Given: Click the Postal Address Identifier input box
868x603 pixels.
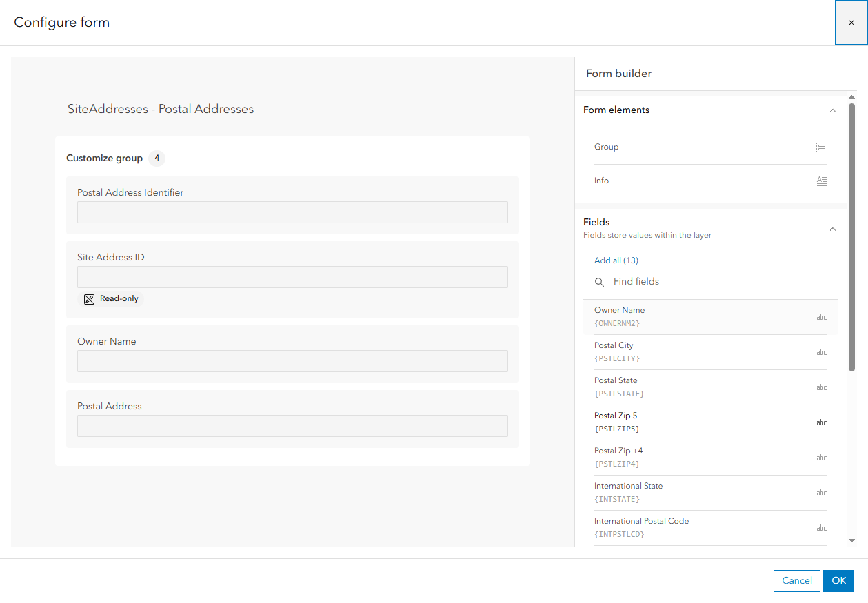Looking at the screenshot, I should coord(292,212).
